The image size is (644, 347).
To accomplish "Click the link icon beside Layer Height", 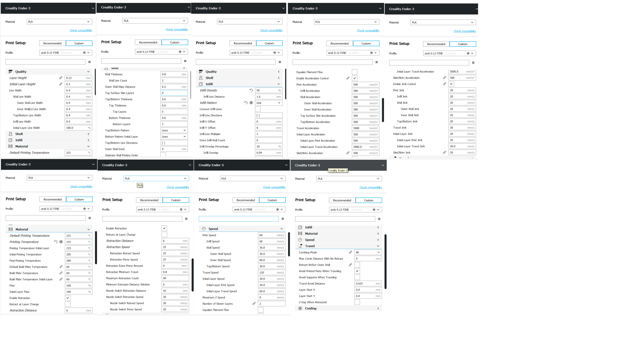I will 61,78.
